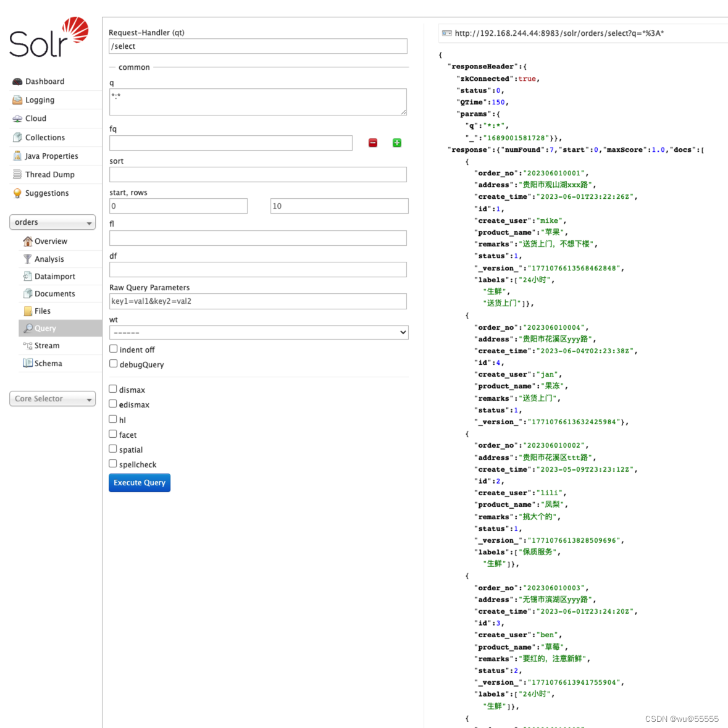728x728 pixels.
Task: Open the Logging menu item
Action: pos(40,100)
